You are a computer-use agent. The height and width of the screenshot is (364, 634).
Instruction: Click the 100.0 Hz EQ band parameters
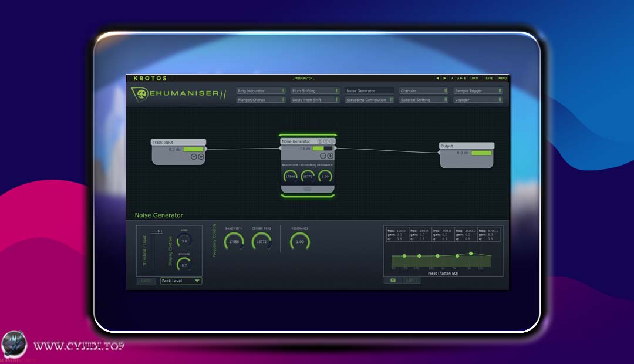(x=397, y=235)
